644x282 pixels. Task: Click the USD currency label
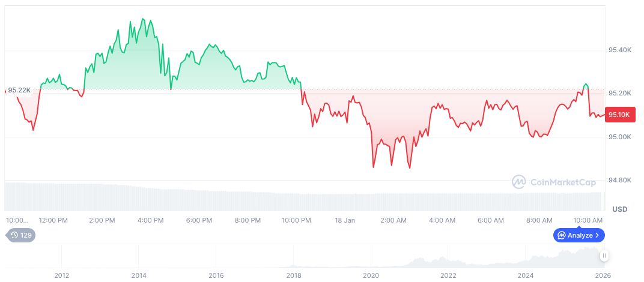click(x=619, y=209)
